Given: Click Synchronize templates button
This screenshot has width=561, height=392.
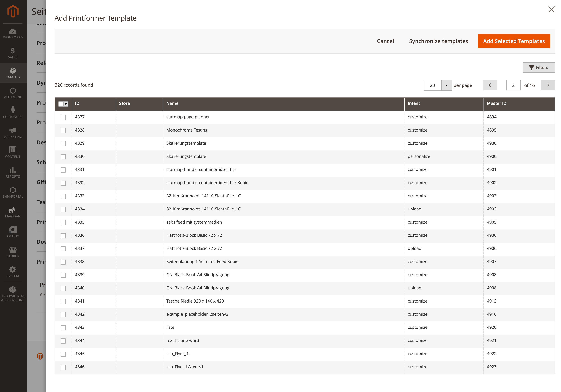Looking at the screenshot, I should (x=438, y=41).
